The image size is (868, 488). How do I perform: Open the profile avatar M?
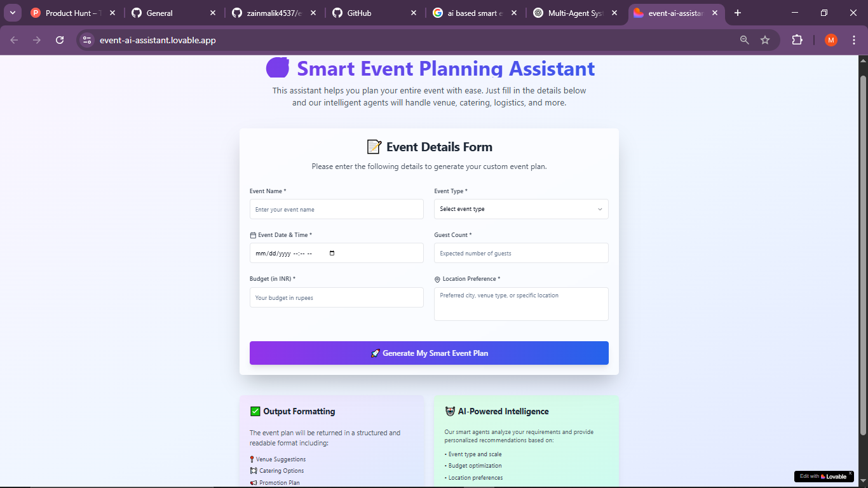[x=831, y=40]
